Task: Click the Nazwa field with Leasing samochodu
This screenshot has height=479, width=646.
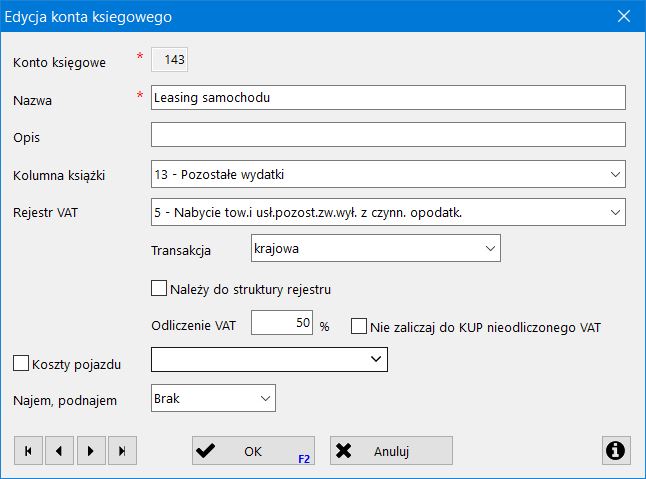Action: [387, 97]
